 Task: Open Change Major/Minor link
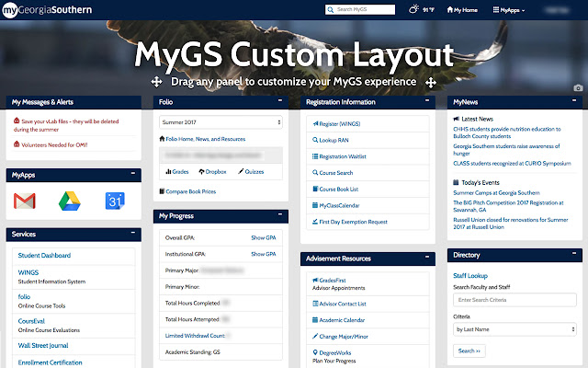340,337
